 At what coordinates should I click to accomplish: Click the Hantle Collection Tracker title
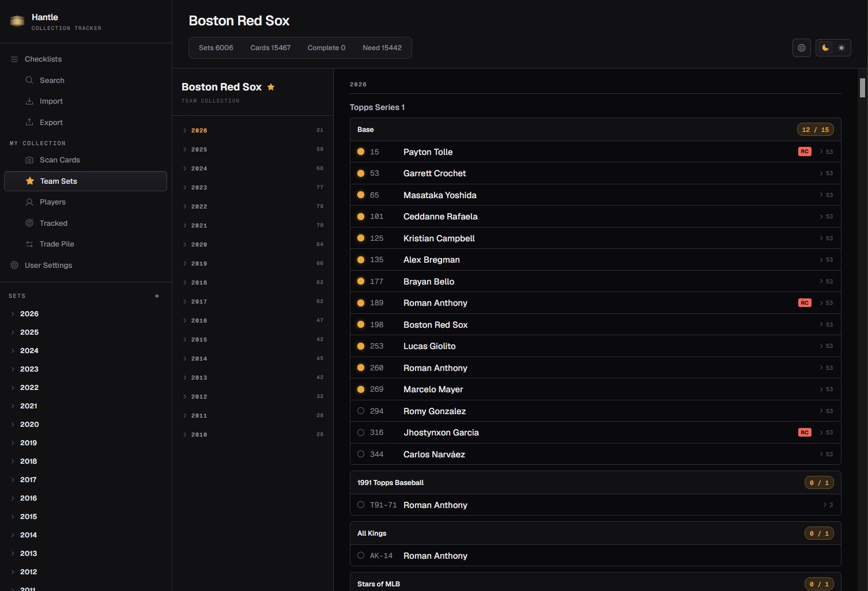(x=66, y=22)
